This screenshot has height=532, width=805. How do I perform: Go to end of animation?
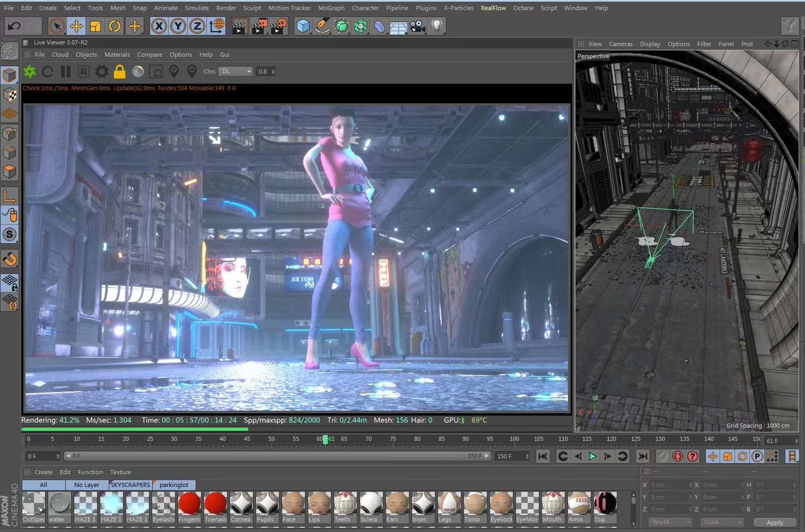pyautogui.click(x=643, y=456)
